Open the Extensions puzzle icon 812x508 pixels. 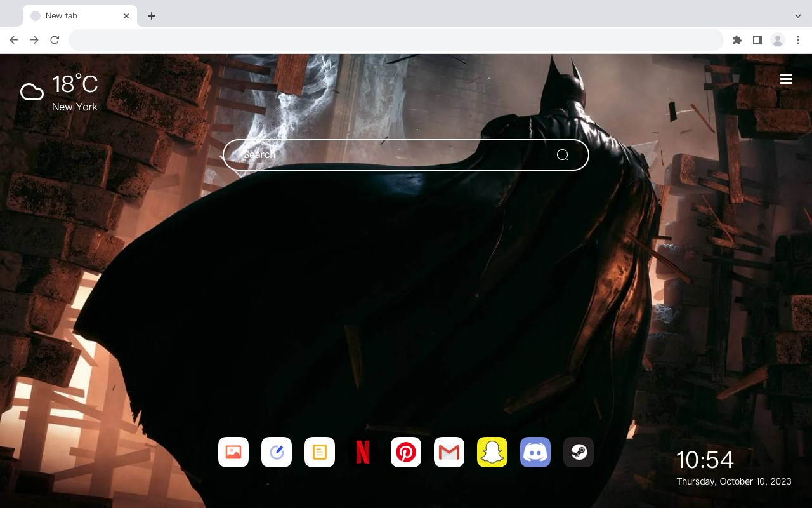737,40
